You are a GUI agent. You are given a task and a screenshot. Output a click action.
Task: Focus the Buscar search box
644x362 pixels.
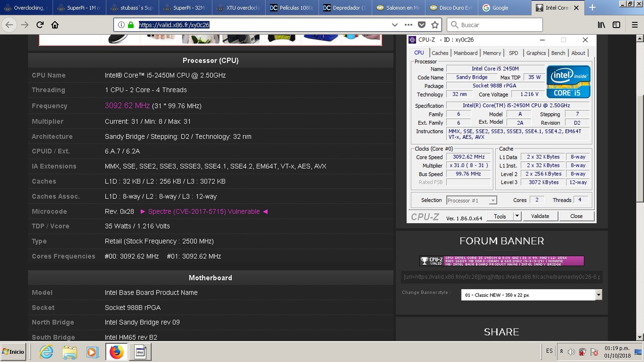[x=495, y=25]
